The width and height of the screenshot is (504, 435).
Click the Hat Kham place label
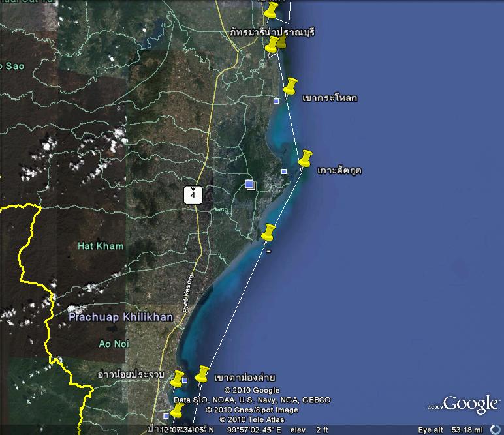tap(100, 246)
